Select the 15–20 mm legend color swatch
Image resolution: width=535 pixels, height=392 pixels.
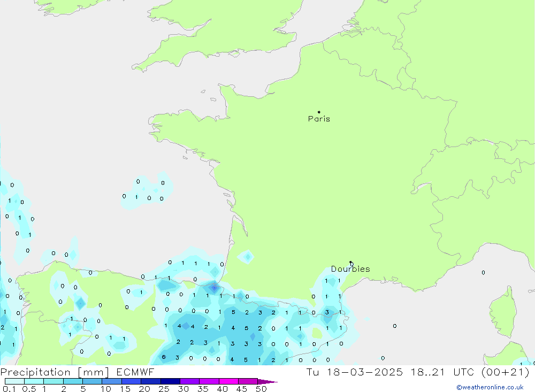[x=132, y=381]
